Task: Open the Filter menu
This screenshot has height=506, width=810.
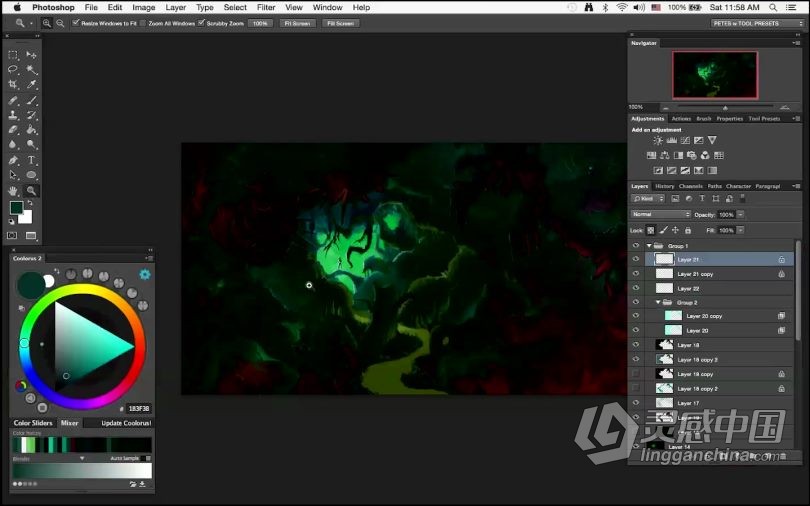Action: pos(266,7)
